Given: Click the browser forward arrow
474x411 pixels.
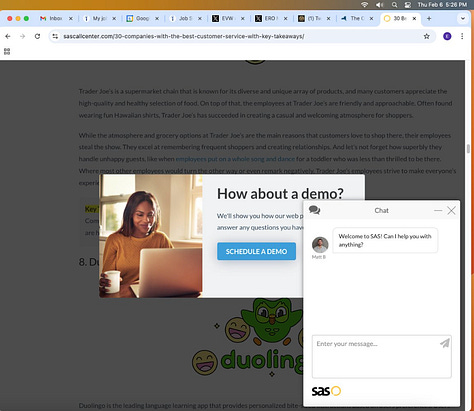Looking at the screenshot, I should click(22, 36).
